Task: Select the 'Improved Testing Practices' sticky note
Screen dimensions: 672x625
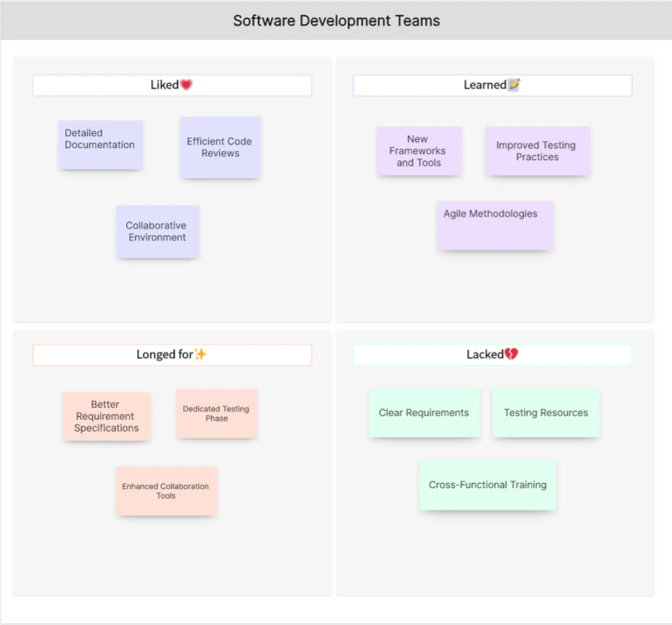Action: click(538, 151)
